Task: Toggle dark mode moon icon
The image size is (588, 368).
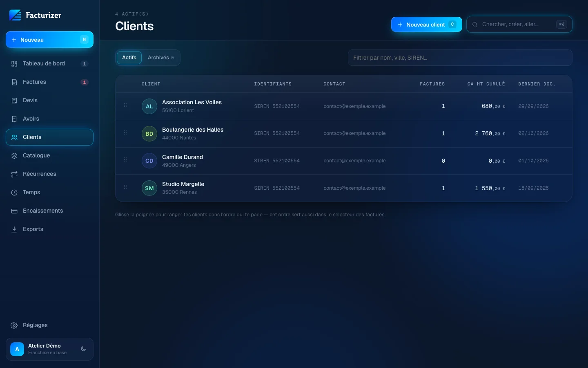Action: click(83, 349)
